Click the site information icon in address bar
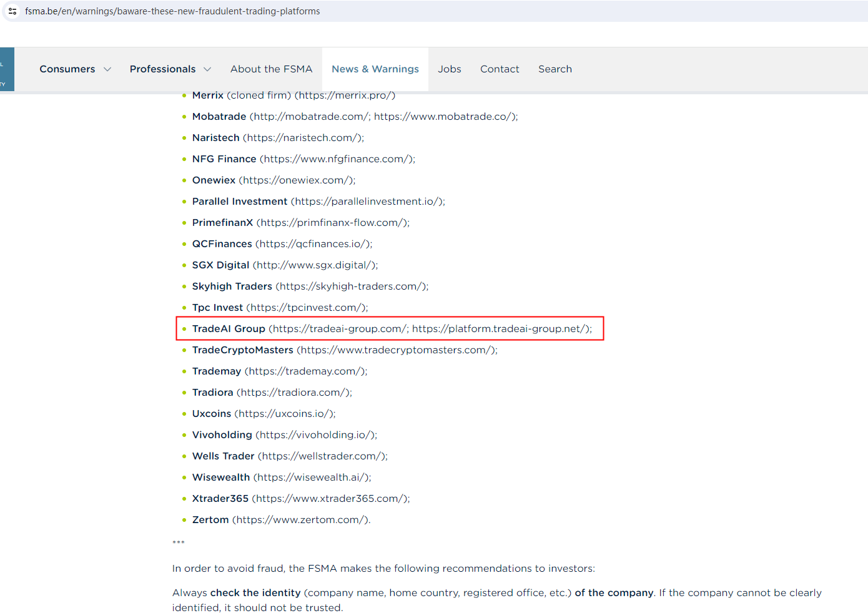Screen dimensions: 868x613 pyautogui.click(x=12, y=11)
